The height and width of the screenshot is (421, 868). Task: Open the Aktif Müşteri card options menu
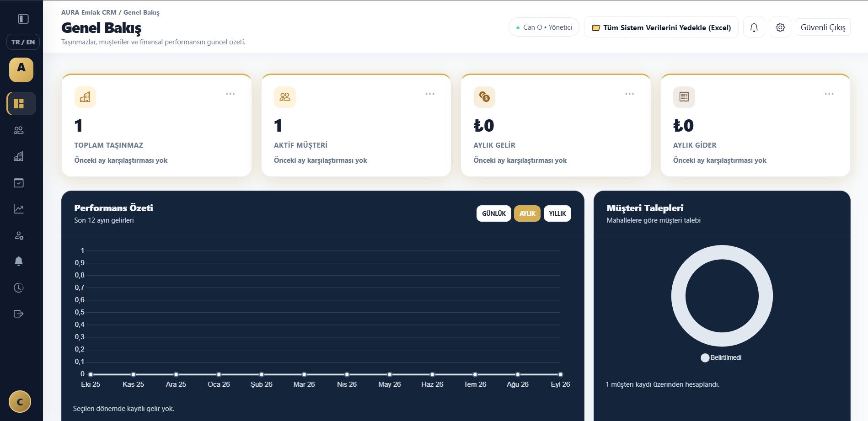pyautogui.click(x=430, y=94)
